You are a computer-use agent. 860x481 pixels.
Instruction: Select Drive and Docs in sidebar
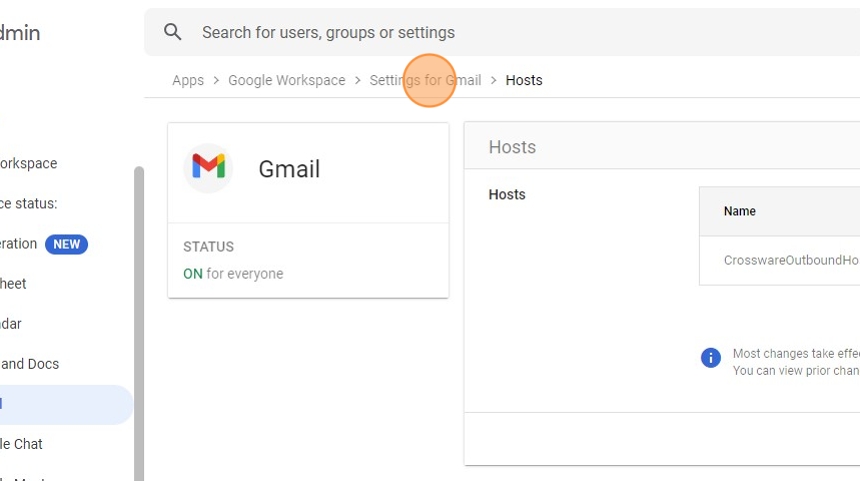point(30,364)
